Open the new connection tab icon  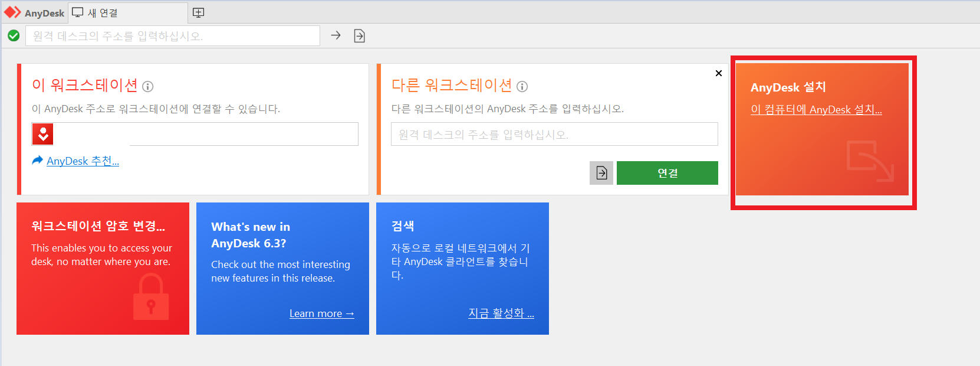[78, 12]
